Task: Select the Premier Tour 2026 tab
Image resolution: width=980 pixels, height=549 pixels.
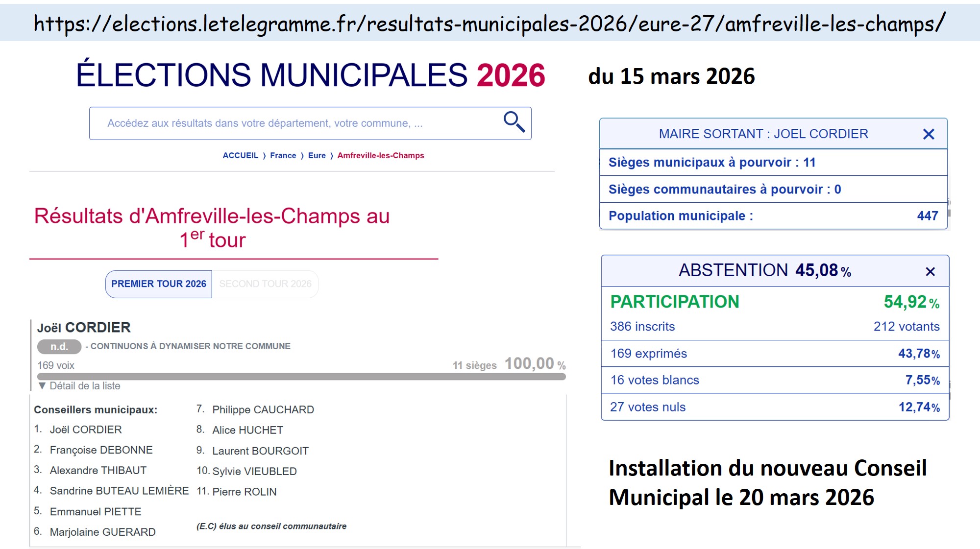Action: tap(158, 284)
